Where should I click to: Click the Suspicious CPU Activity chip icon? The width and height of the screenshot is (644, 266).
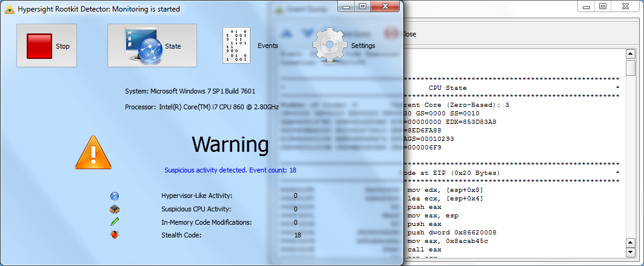(x=115, y=209)
